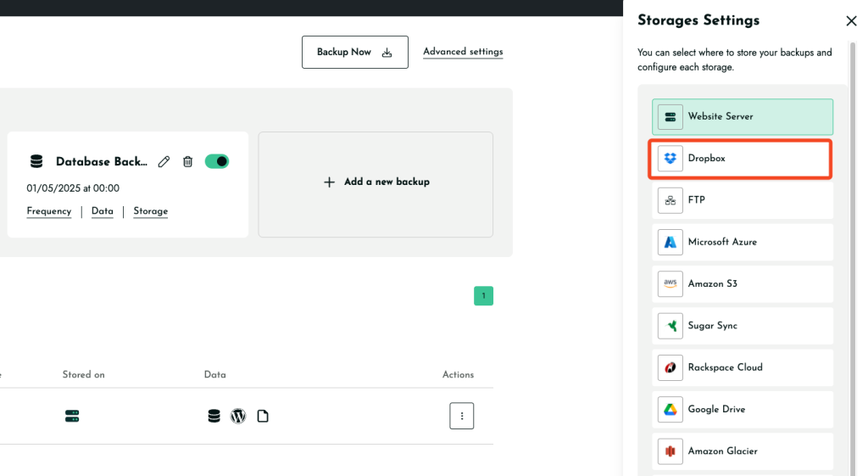Open Advanced settings link
The width and height of the screenshot is (868, 476).
pyautogui.click(x=463, y=52)
